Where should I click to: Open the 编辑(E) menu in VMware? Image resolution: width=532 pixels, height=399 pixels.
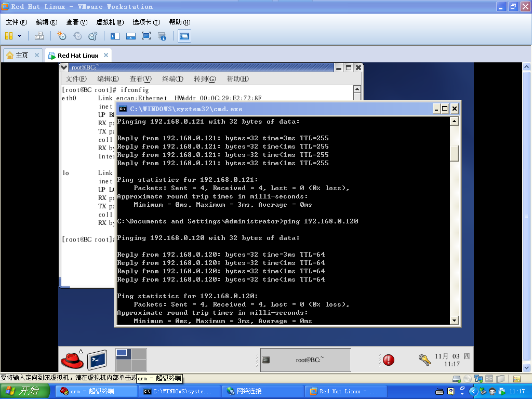tap(46, 22)
